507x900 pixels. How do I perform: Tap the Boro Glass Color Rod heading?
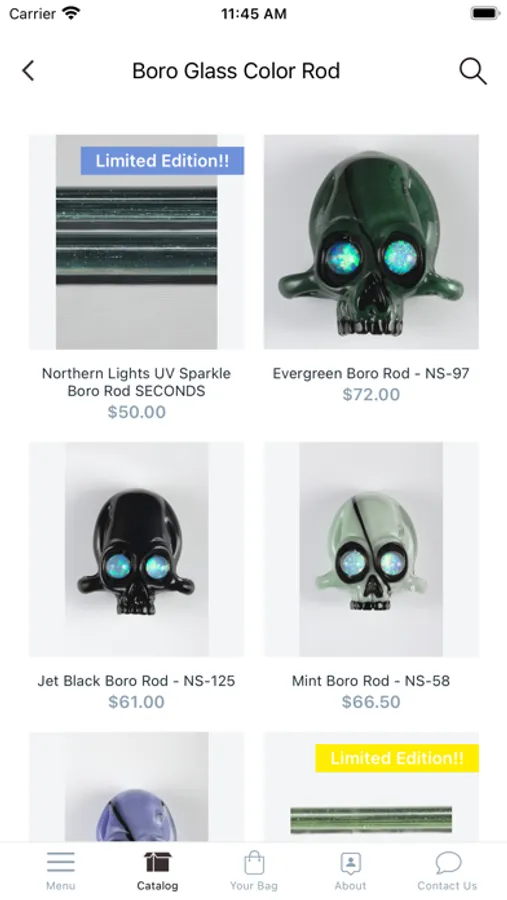click(236, 71)
